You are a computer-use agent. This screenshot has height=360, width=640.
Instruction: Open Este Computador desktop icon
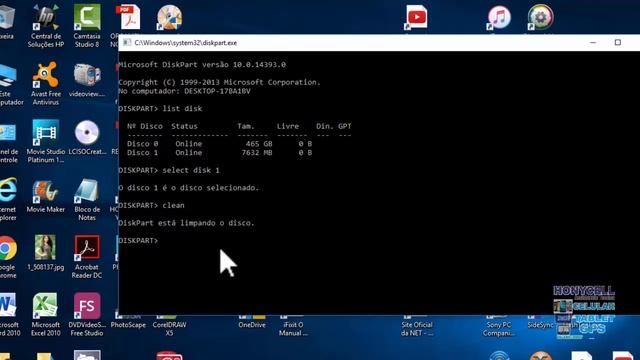(x=10, y=84)
